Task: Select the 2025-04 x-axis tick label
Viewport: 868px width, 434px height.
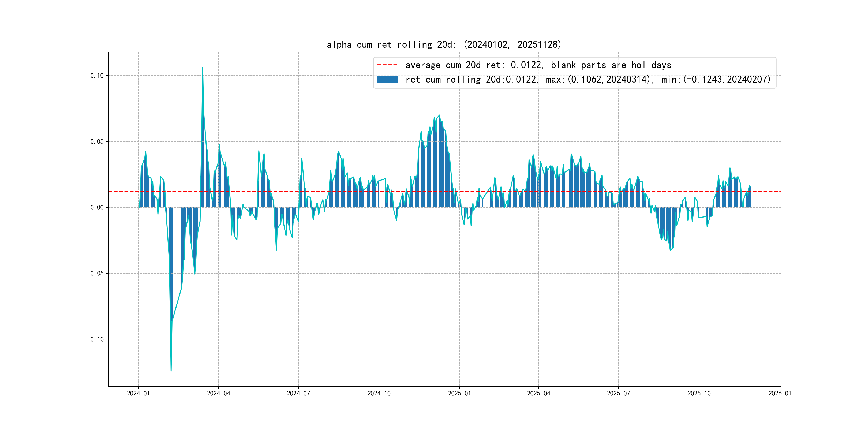Action: [538, 393]
